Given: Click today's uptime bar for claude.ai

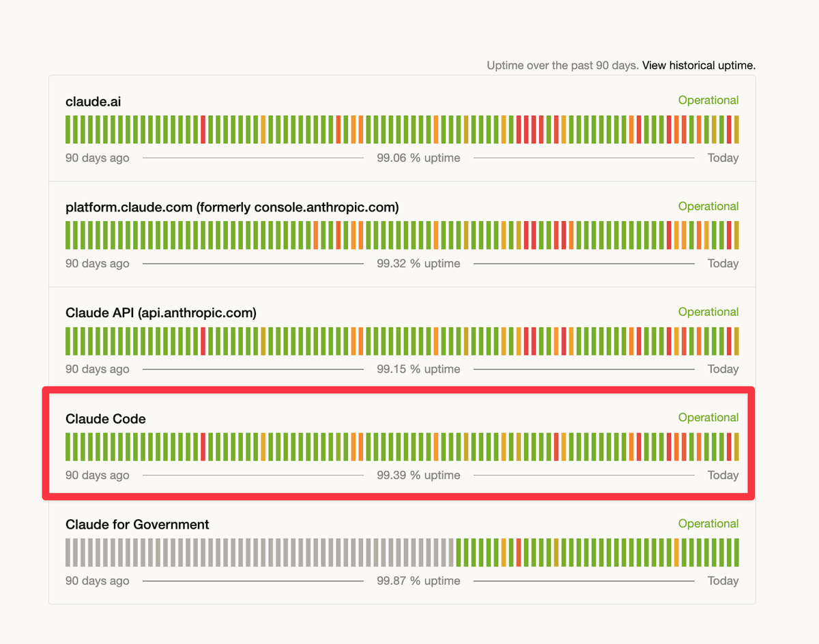Looking at the screenshot, I should click(736, 130).
